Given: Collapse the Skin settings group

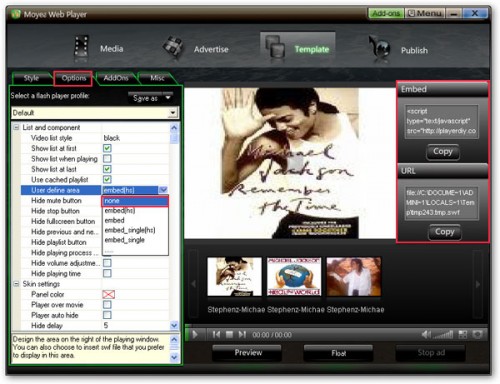Looking at the screenshot, I should tap(16, 284).
